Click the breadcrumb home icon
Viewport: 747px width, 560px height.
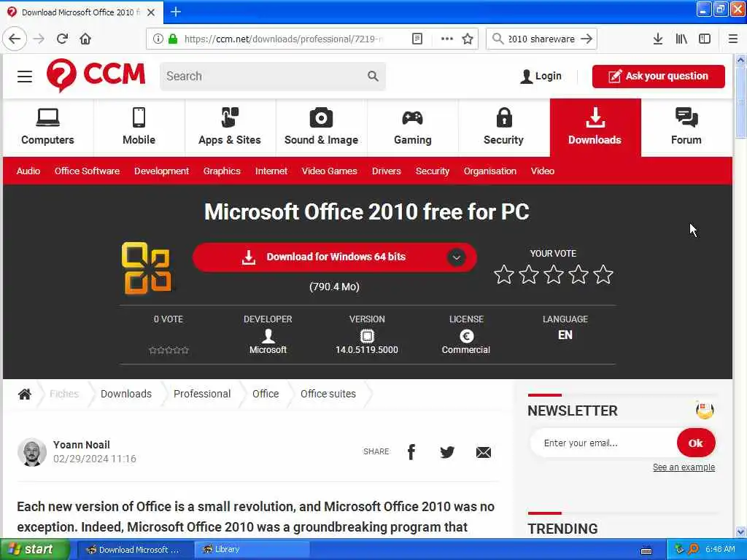tap(25, 394)
